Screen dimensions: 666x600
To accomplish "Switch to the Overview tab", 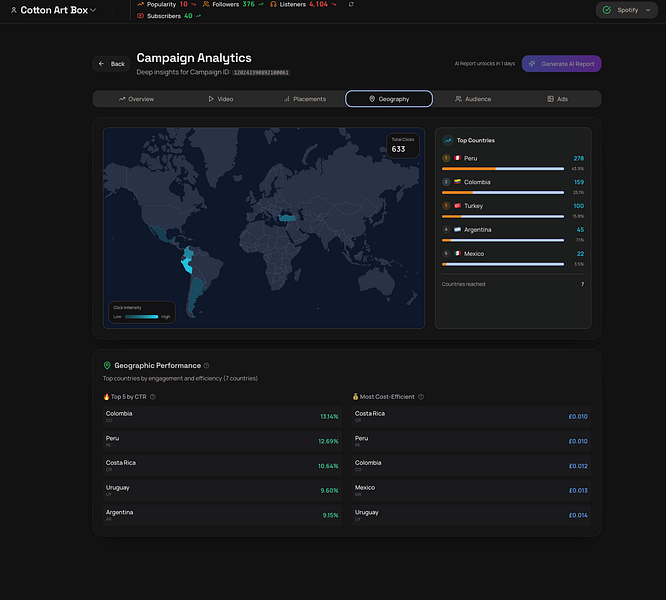I will click(x=136, y=99).
